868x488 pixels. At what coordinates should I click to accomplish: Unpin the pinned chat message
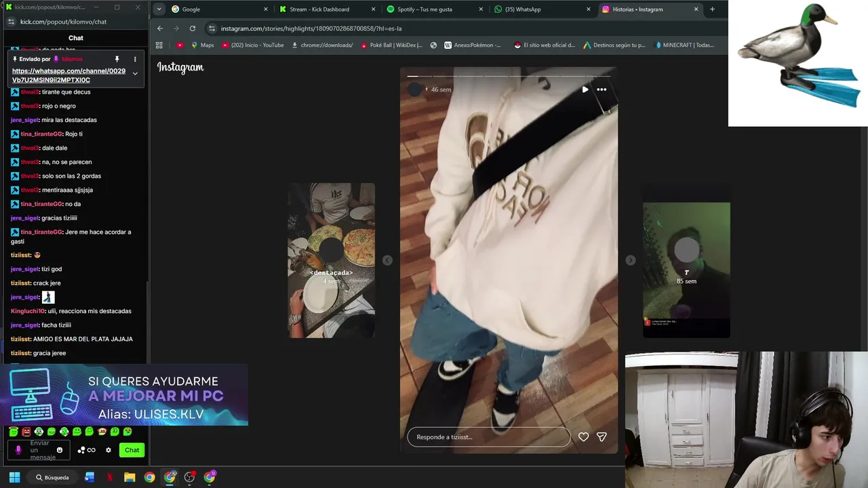point(117,59)
